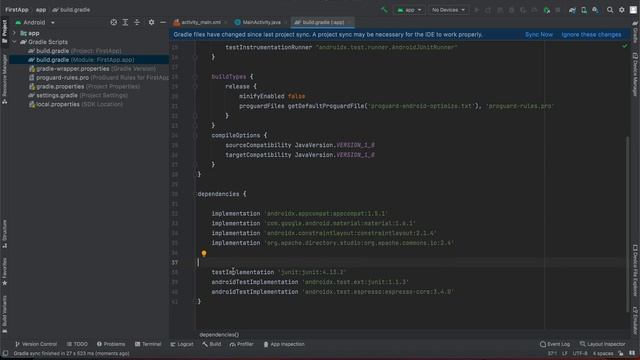Click the green inspection checkmark icon
The width and height of the screenshot is (640, 360).
(624, 47)
